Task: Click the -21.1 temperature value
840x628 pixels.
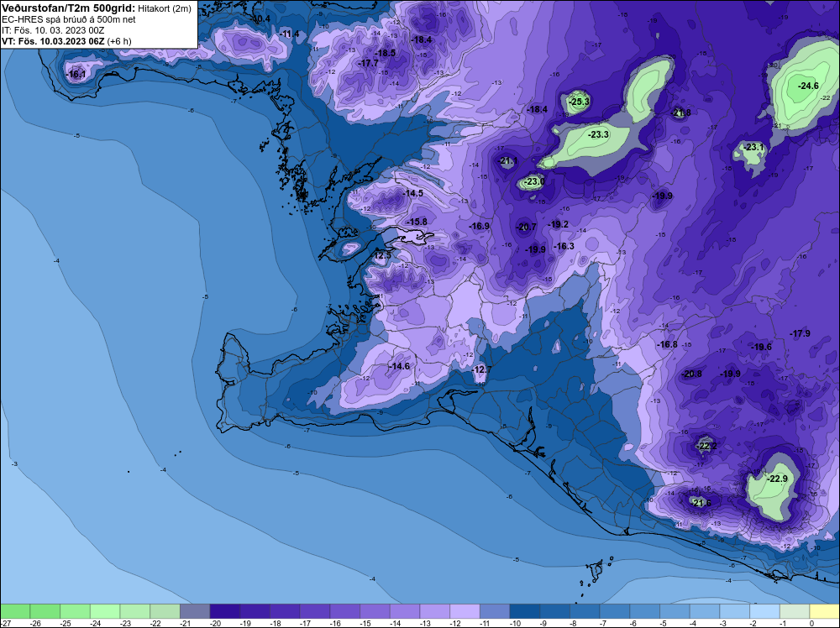Action: point(507,160)
